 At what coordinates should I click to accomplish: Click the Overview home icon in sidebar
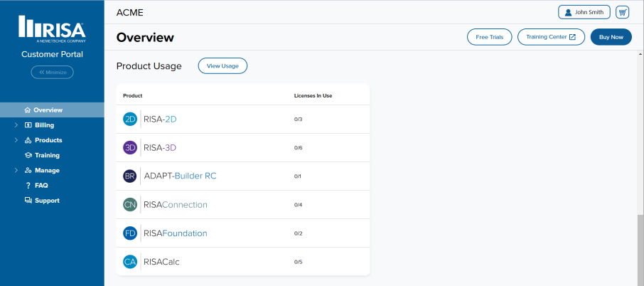point(28,110)
